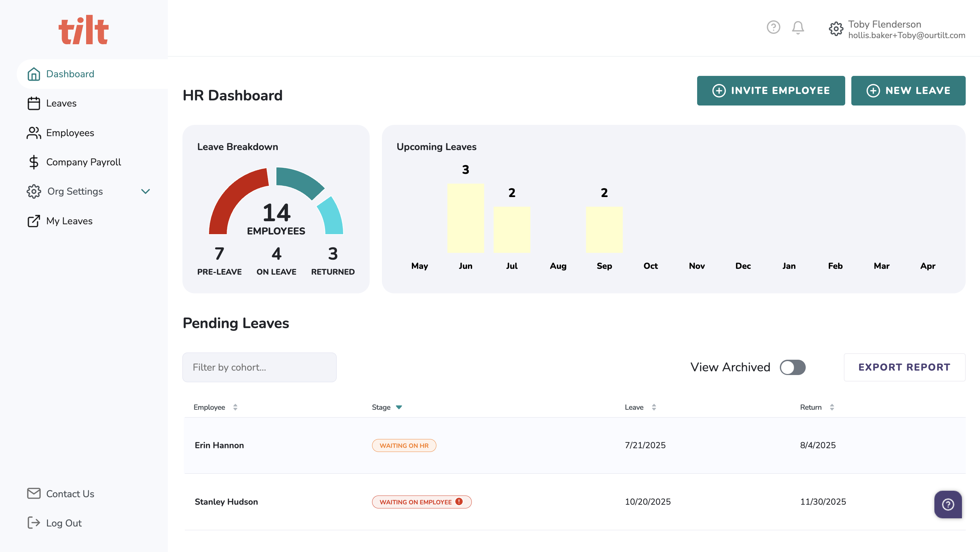Click the help question mark icon in header

pyautogui.click(x=773, y=27)
